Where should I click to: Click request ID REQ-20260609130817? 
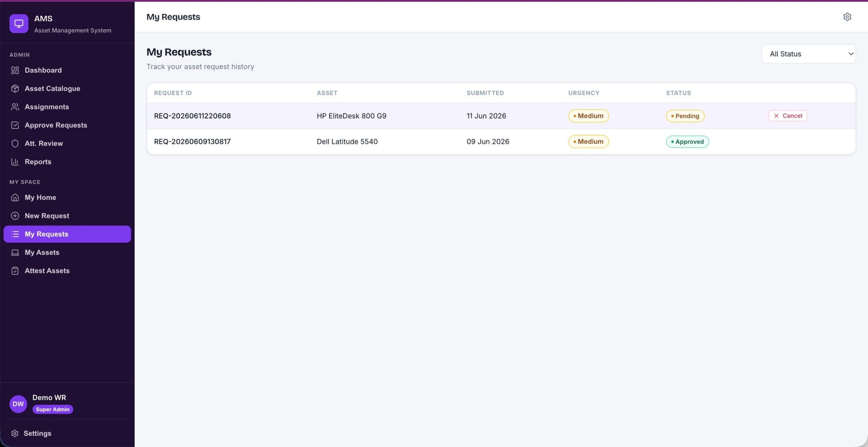click(192, 142)
